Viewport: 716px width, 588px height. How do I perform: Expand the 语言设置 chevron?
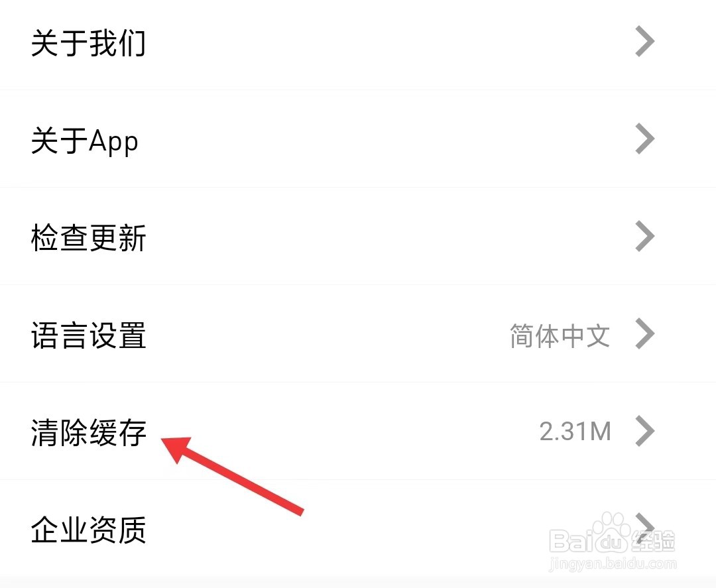click(x=645, y=333)
